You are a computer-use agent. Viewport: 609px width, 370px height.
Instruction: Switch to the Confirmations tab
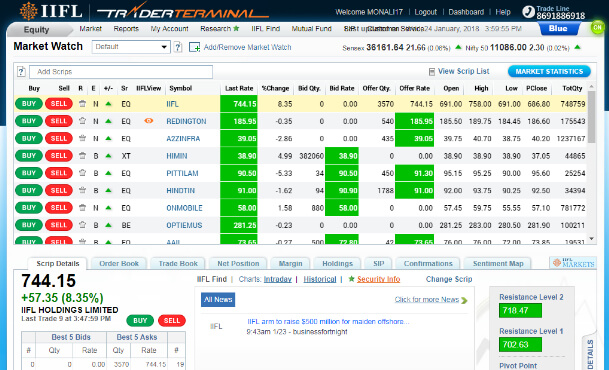click(x=428, y=263)
